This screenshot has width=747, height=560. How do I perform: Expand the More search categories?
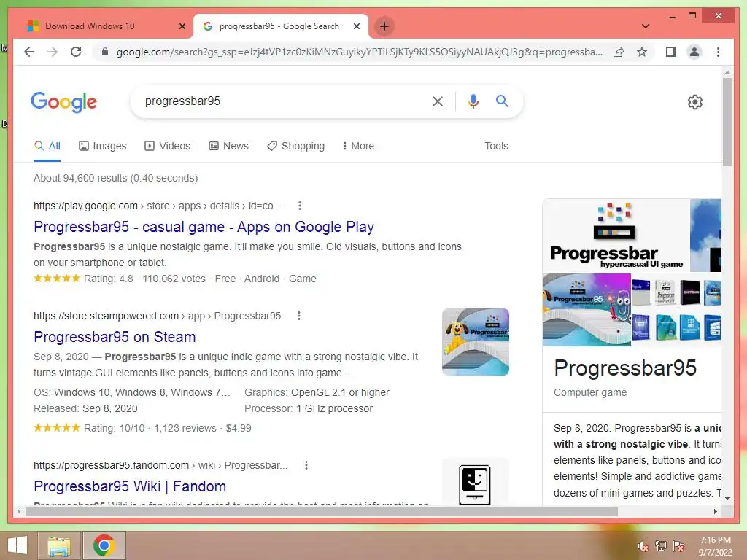358,146
